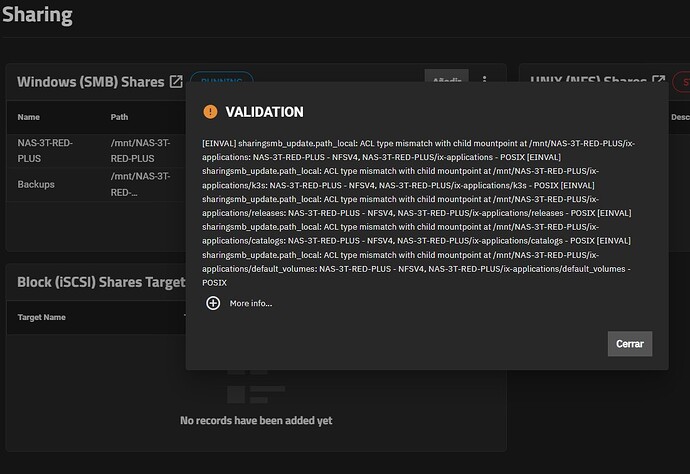Screen dimensions: 690x474
Task: Click the plus icon beside More info
Action: coord(213,303)
